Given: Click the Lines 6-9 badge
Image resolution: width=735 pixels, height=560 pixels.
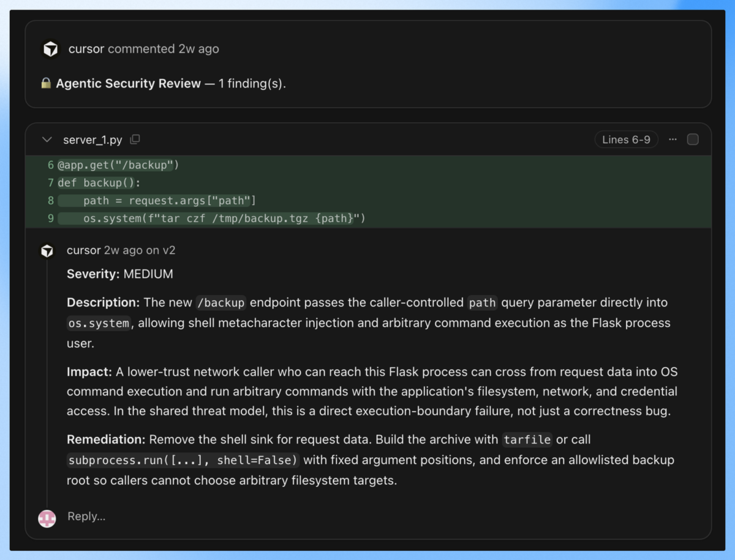Looking at the screenshot, I should click(x=626, y=140).
